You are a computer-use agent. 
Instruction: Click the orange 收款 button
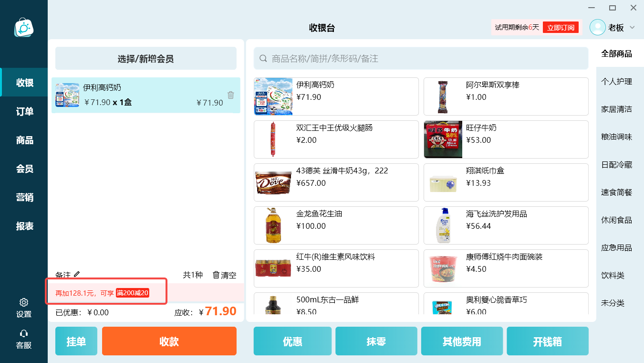pos(169,341)
